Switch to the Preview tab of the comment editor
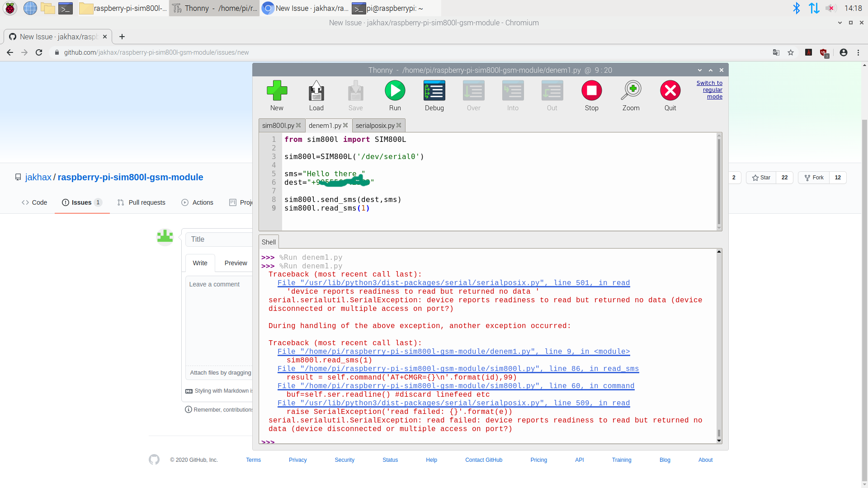The image size is (868, 488). (x=235, y=263)
